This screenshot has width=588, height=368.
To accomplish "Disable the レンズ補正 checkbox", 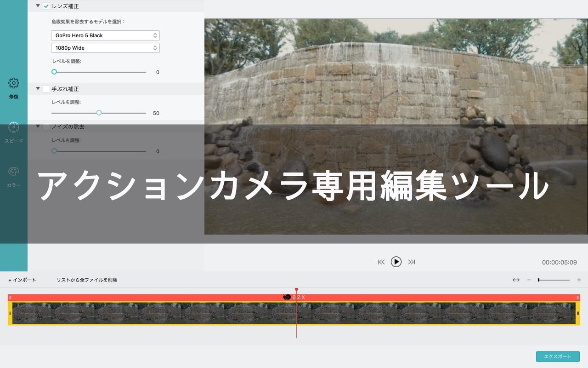I will click(46, 6).
